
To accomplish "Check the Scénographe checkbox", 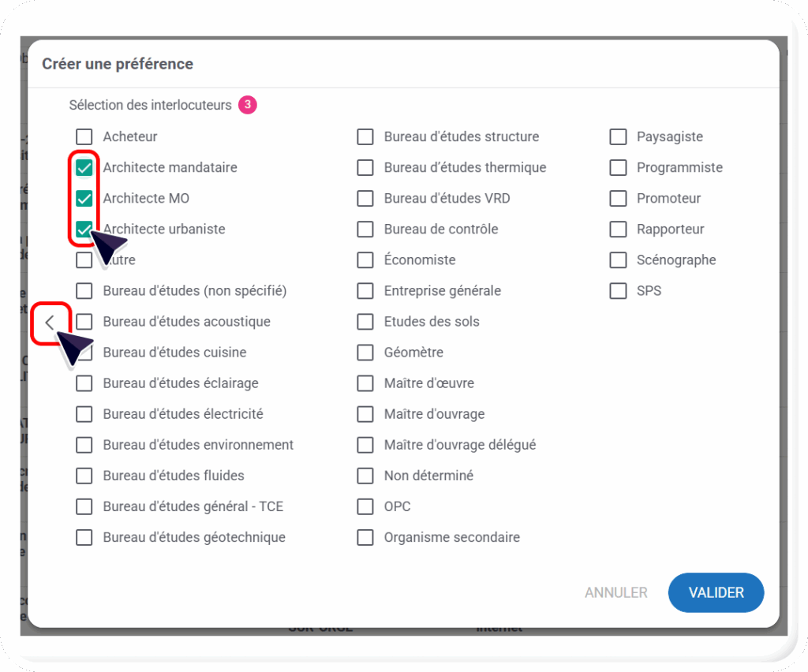I will [618, 259].
